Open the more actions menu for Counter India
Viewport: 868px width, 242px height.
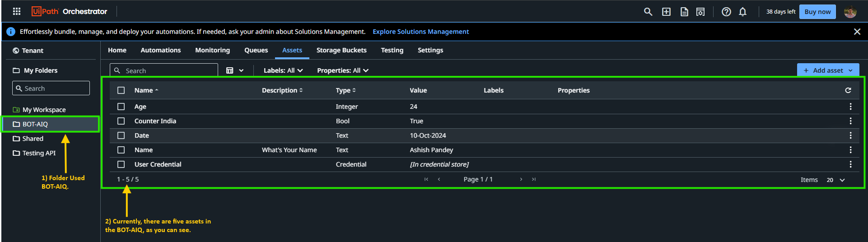click(850, 121)
